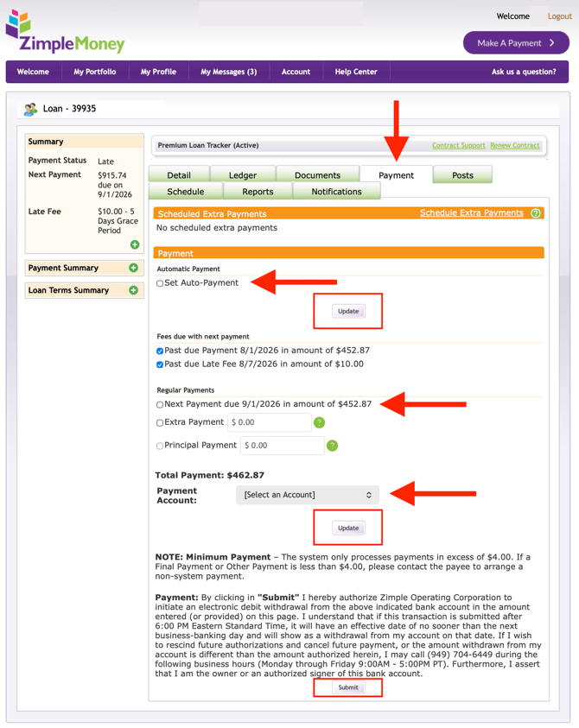This screenshot has width=579, height=728.
Task: Open the Payment Account dropdown
Action: [308, 495]
